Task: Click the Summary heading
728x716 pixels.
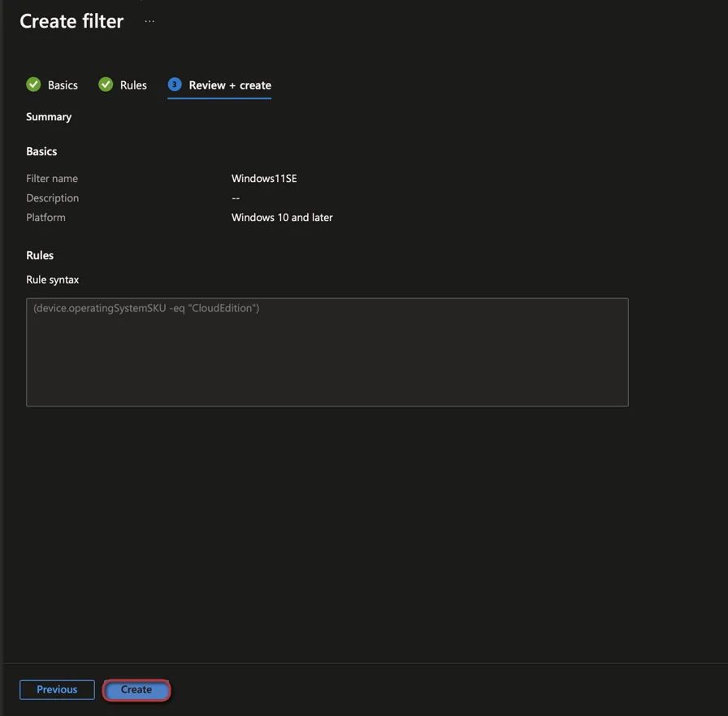Action: tap(49, 116)
